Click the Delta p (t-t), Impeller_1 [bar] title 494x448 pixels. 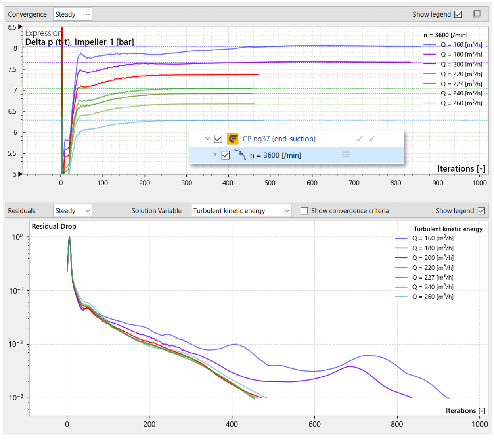coord(79,42)
